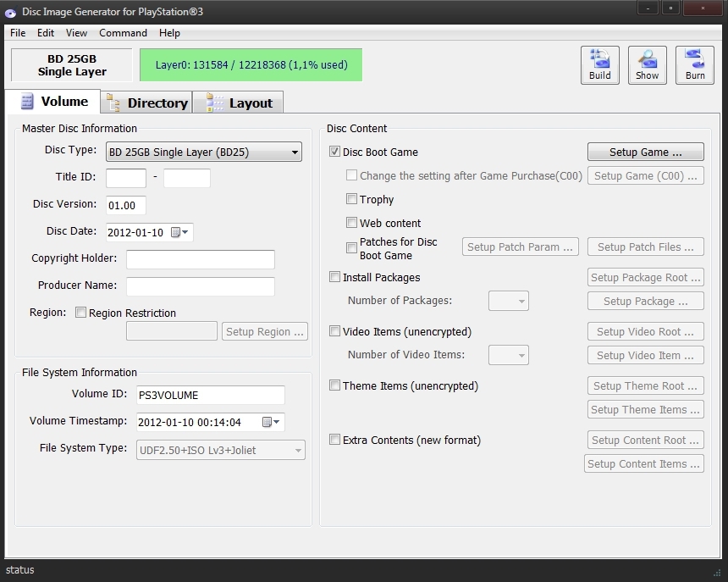Enable the Web content checkbox

click(351, 223)
